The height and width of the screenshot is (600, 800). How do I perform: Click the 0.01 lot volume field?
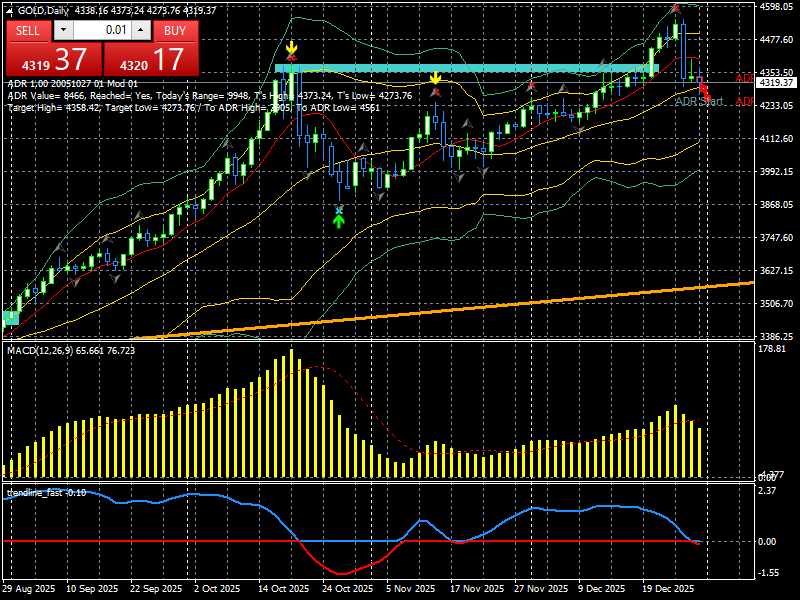tap(102, 30)
